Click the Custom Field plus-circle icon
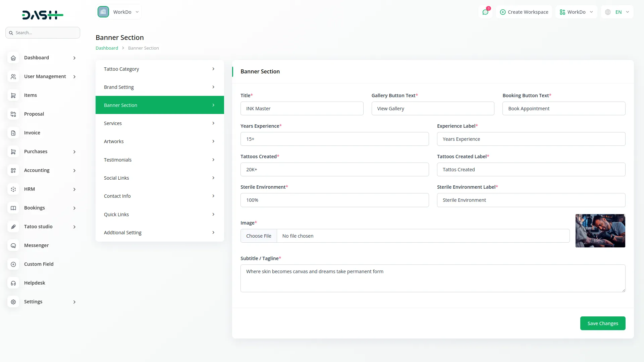Screen dimensions: 644x362 point(13,264)
